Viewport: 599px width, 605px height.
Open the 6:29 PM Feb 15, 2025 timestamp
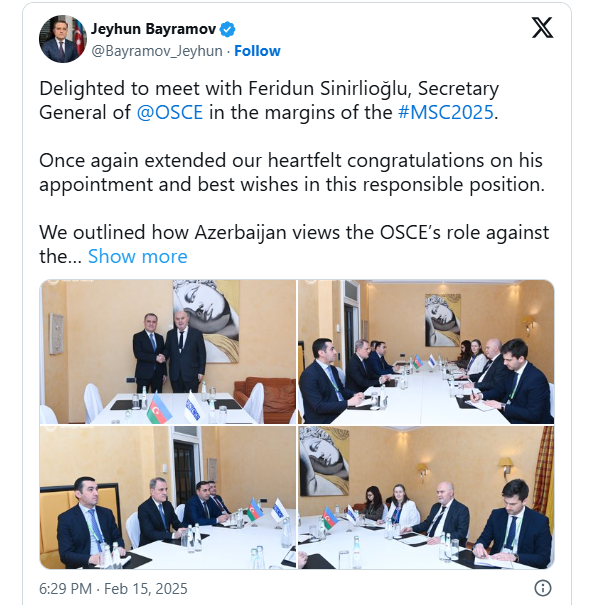113,589
